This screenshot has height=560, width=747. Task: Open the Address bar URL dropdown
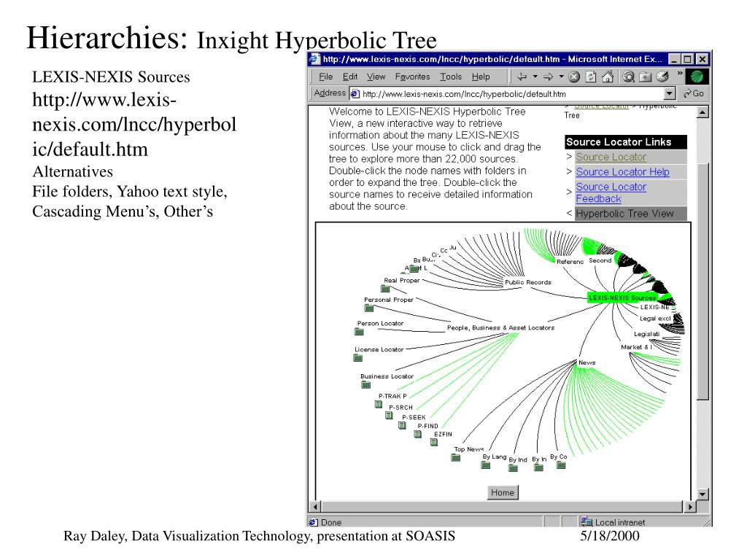[x=670, y=94]
